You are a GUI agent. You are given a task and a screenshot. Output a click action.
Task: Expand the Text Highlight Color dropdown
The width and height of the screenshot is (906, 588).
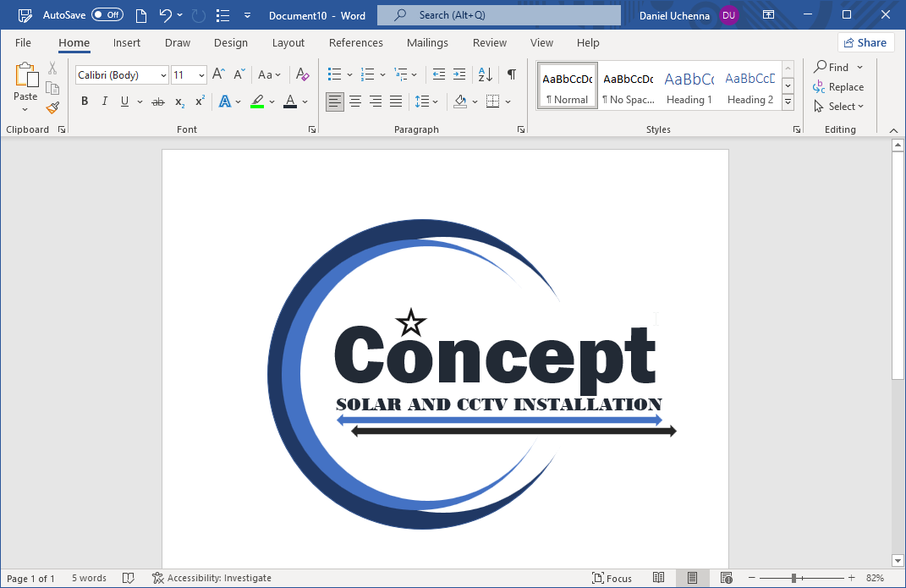[272, 101]
